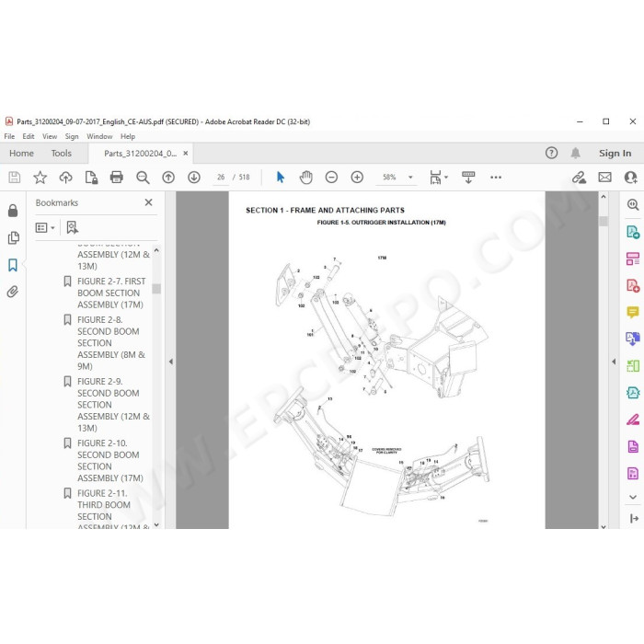This screenshot has height=644, width=644.
Task: Open Page Thumbnails panel
Action: click(13, 237)
